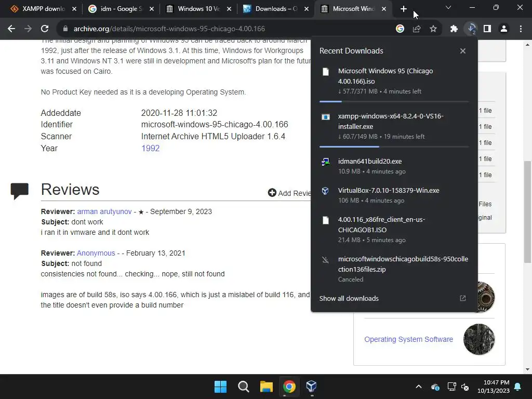Click the Operating System Software thumbnail
This screenshot has width=532, height=399.
[x=479, y=339]
